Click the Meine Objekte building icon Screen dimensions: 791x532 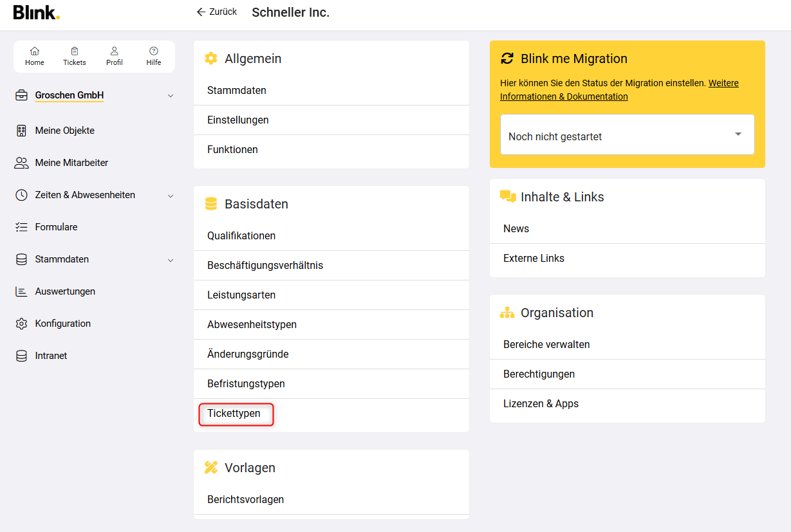coord(21,131)
